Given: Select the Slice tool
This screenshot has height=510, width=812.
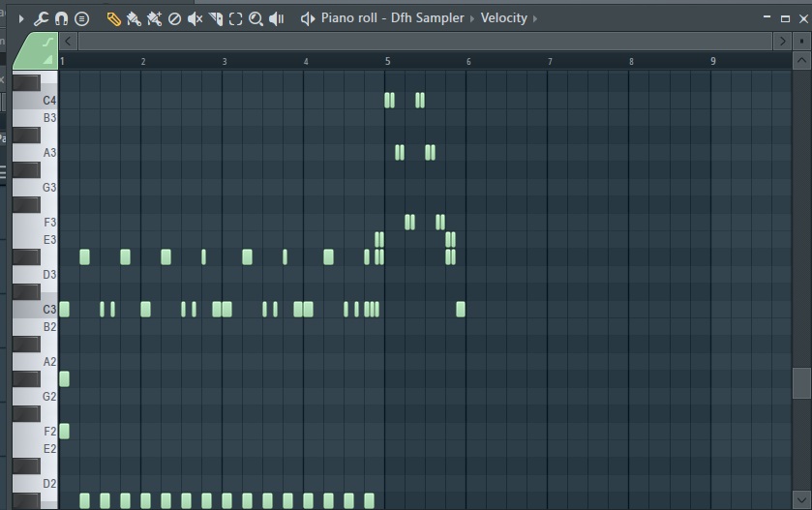Looking at the screenshot, I should click(216, 19).
